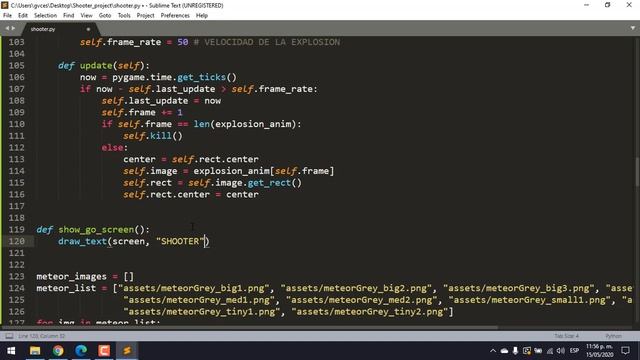Click self.last_update = now on line 108
Screen dimensions: 640x360
(161, 100)
